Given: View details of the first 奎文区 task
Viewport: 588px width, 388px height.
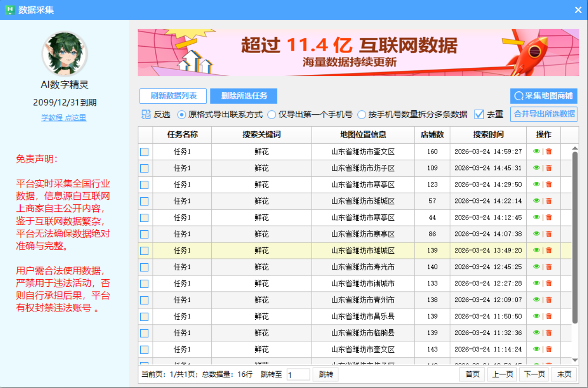Looking at the screenshot, I should (537, 151).
